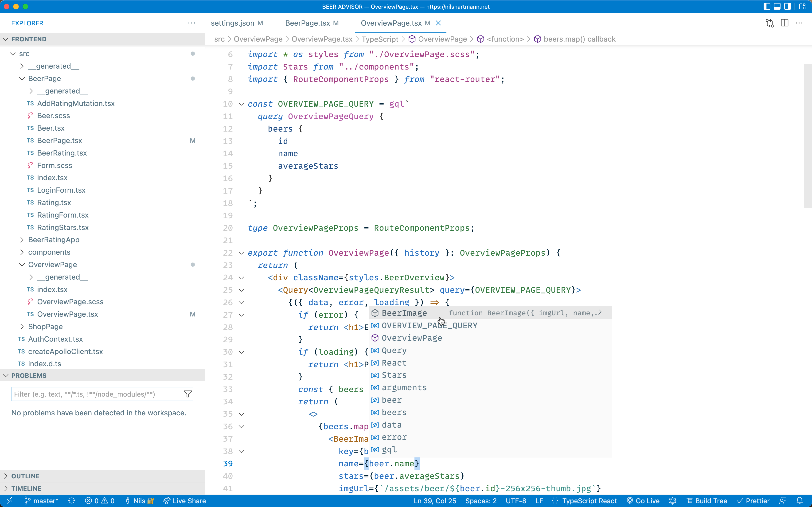Switch to the settings.json tab

point(232,23)
